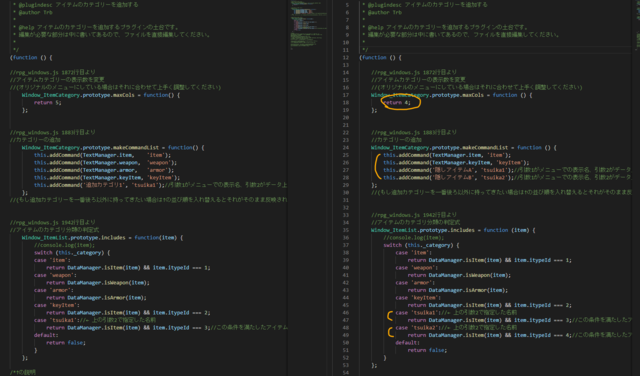This screenshot has height=376, width=640.
Task: Click '(function () {' in the left editor
Action: point(31,58)
